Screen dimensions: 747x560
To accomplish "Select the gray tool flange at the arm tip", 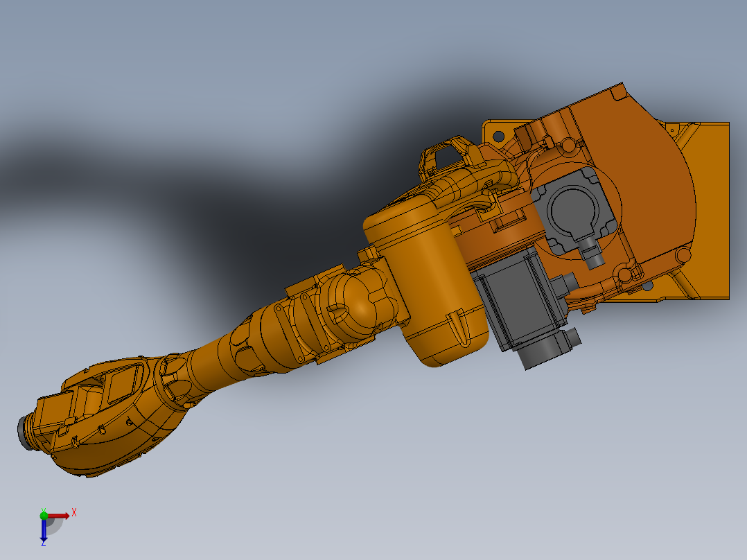I will [x=22, y=432].
